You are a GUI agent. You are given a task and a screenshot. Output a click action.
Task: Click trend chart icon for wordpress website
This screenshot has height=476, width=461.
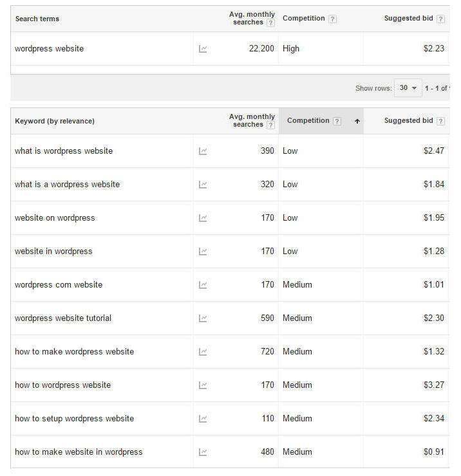click(203, 49)
